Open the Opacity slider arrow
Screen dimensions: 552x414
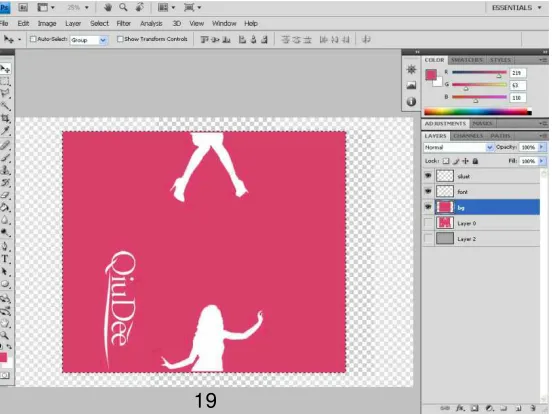tap(541, 147)
